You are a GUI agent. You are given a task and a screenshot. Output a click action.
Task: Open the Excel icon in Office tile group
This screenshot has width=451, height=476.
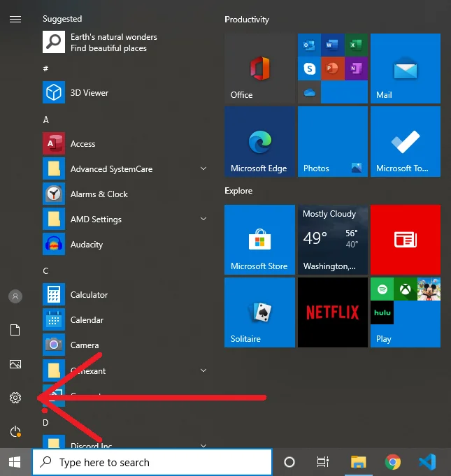pyautogui.click(x=356, y=45)
